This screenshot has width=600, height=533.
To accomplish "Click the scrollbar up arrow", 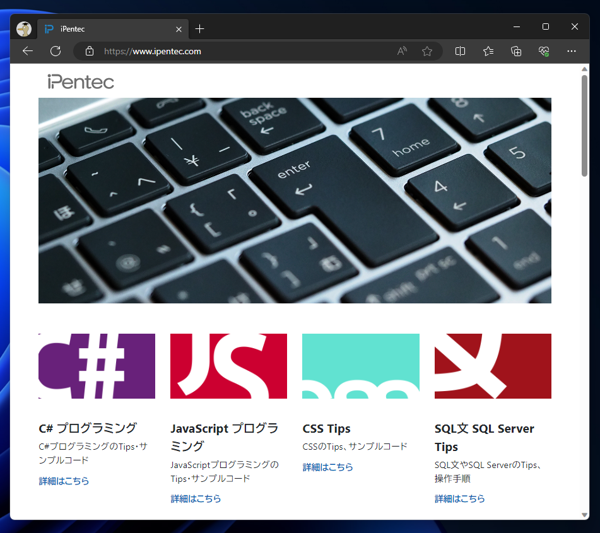I will click(x=584, y=69).
